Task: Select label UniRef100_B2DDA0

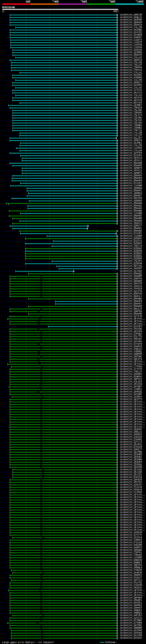Action: [131, 238]
